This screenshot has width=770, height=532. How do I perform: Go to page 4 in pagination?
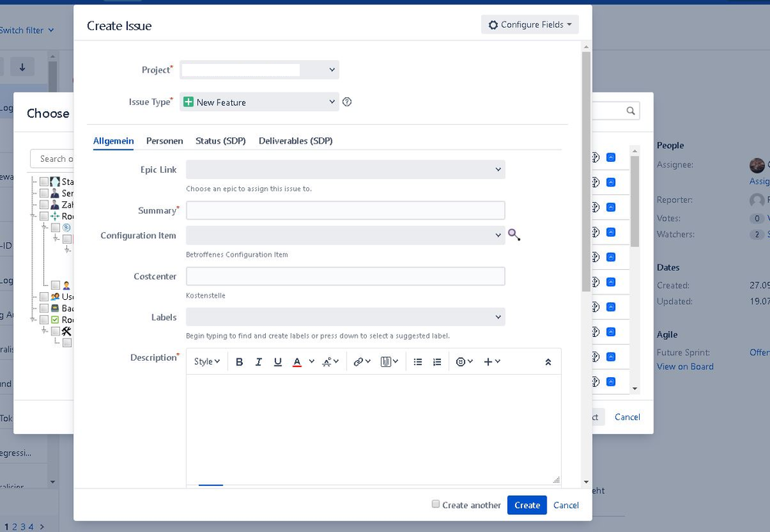31,527
